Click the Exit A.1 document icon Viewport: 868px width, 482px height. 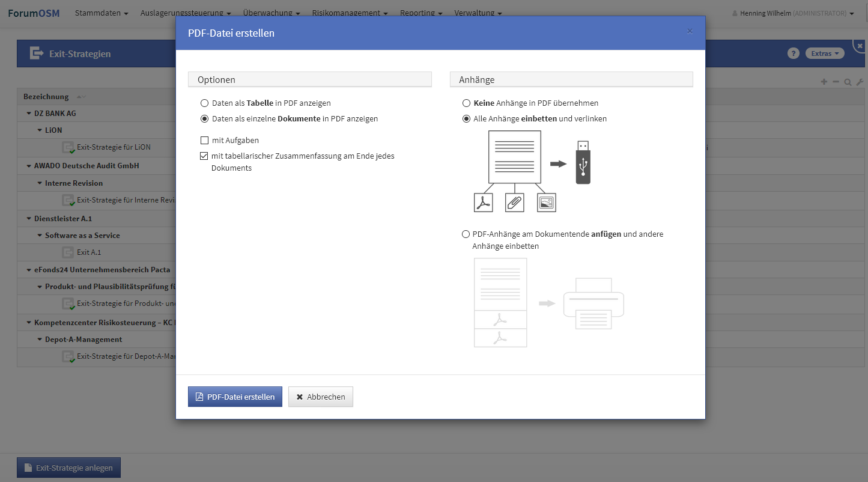coord(67,252)
